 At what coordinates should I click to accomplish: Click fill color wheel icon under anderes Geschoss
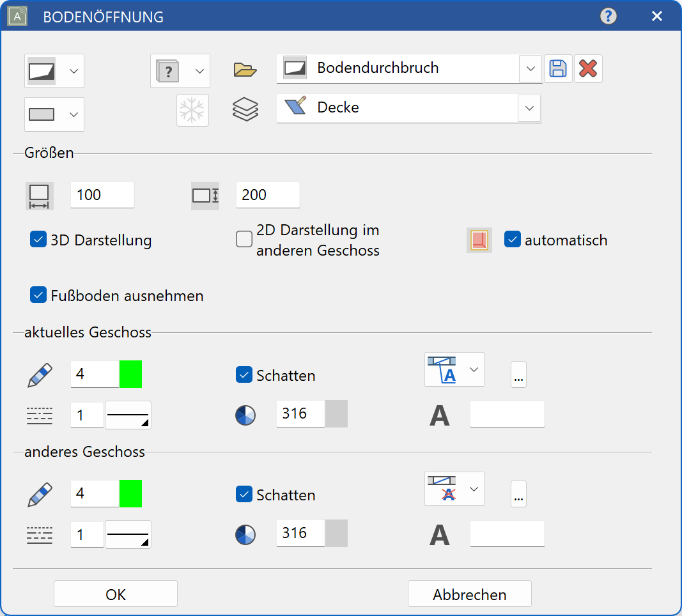point(245,535)
